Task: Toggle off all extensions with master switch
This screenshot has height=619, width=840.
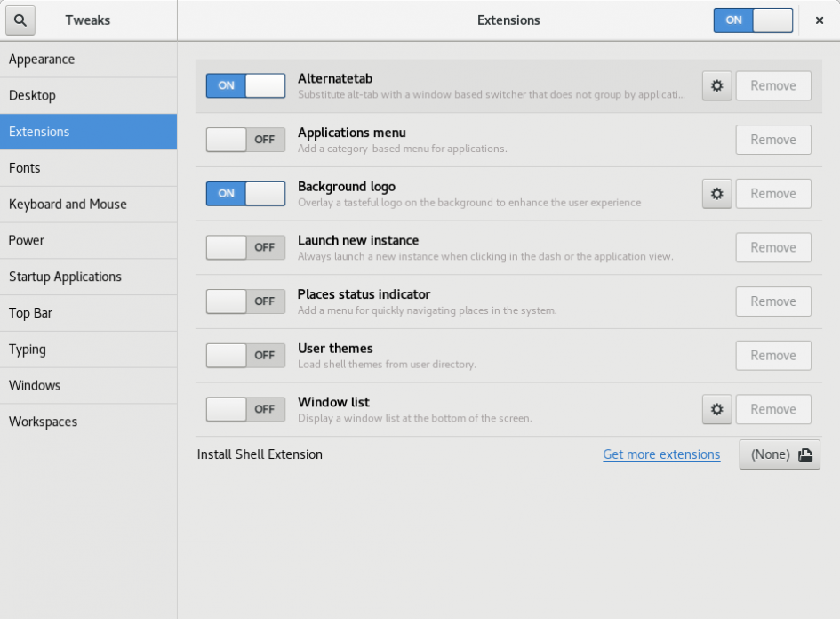Action: click(753, 20)
